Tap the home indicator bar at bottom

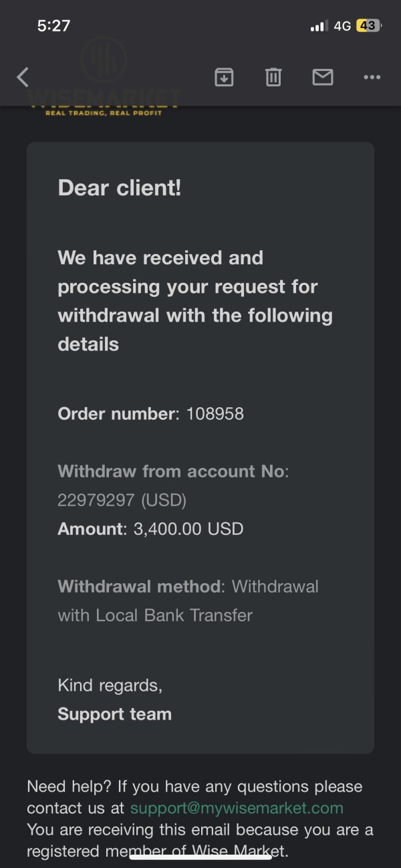pos(200,857)
